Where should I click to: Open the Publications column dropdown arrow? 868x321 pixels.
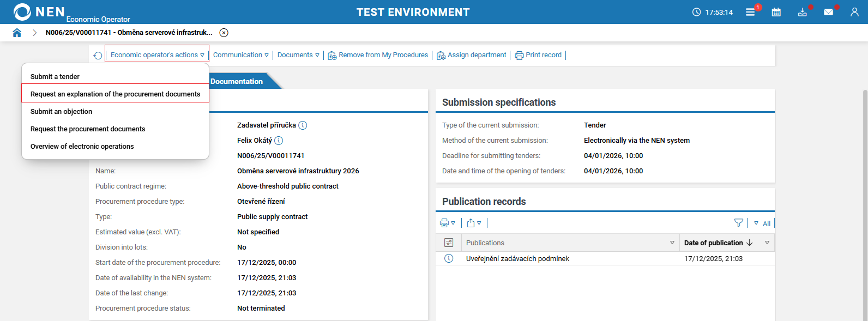[672, 243]
